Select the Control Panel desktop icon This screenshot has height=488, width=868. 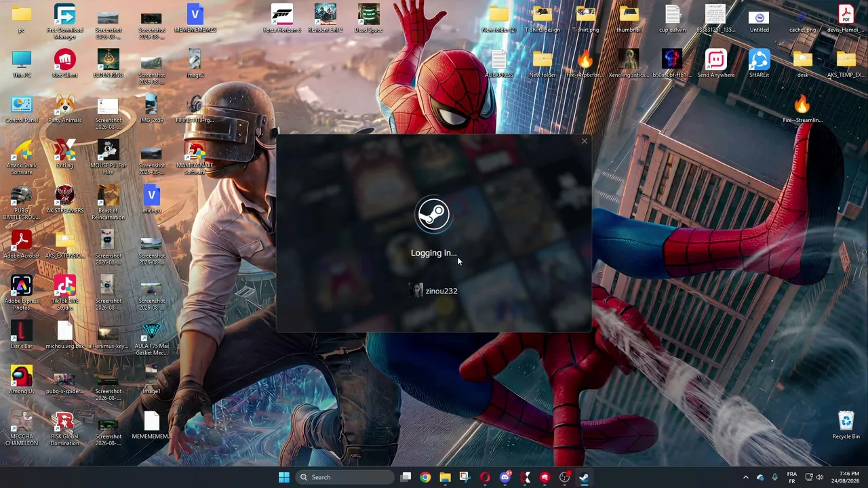(x=21, y=109)
